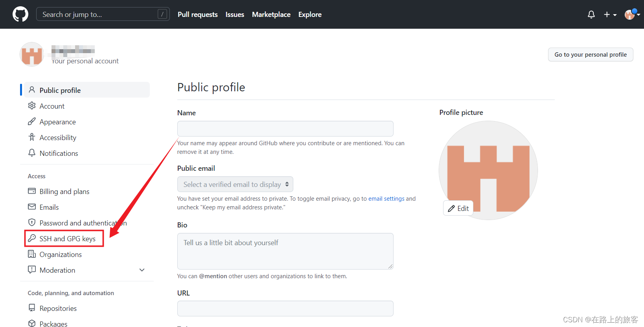Click the SSH and GPG keys key icon
This screenshot has width=644, height=327.
coord(32,238)
